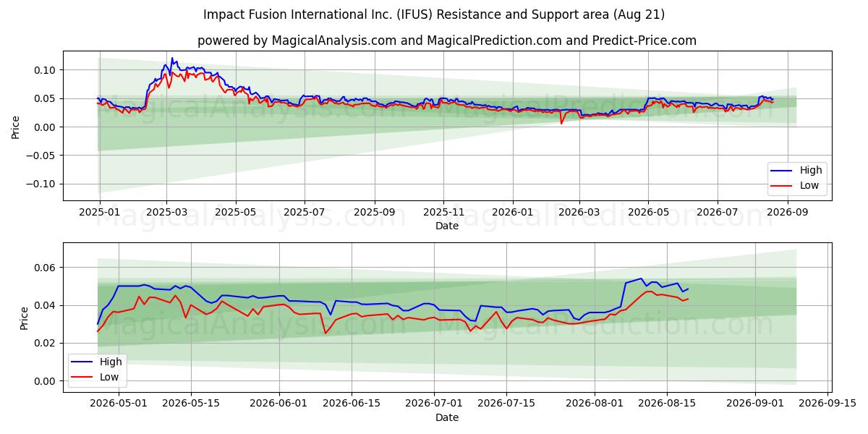This screenshot has height=434, width=868.
Task: Click the 'Price' axis label of top chart
Action: click(16, 126)
